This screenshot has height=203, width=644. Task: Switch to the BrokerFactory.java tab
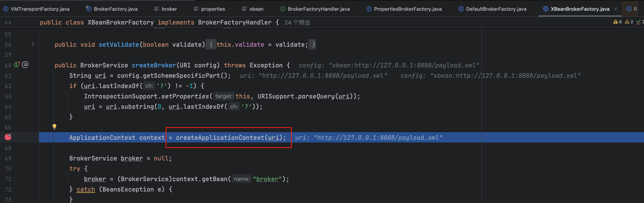pos(115,9)
